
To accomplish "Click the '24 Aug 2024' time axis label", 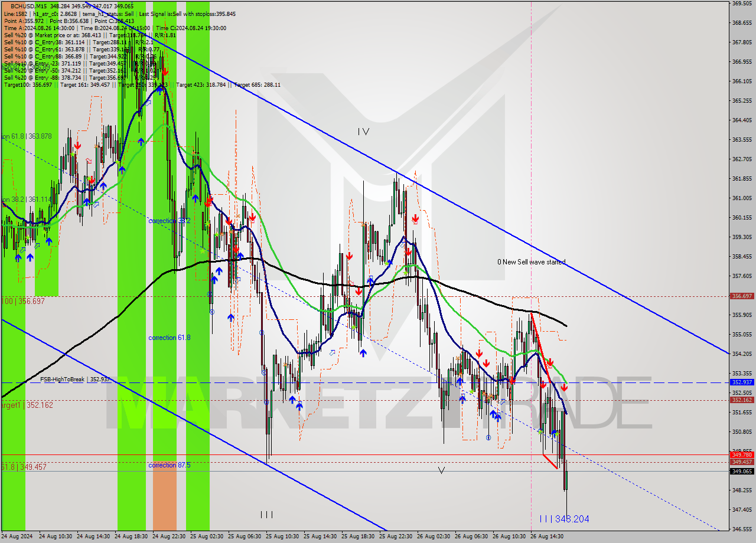I will coord(17,537).
